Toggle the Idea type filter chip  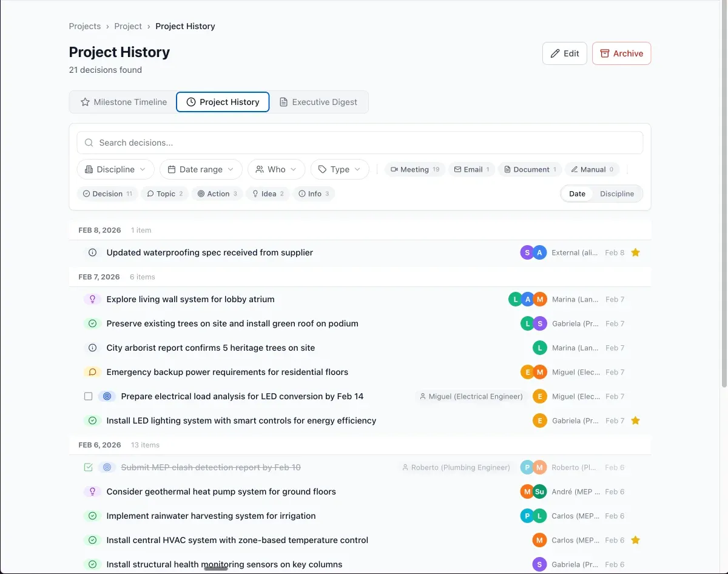pyautogui.click(x=268, y=194)
